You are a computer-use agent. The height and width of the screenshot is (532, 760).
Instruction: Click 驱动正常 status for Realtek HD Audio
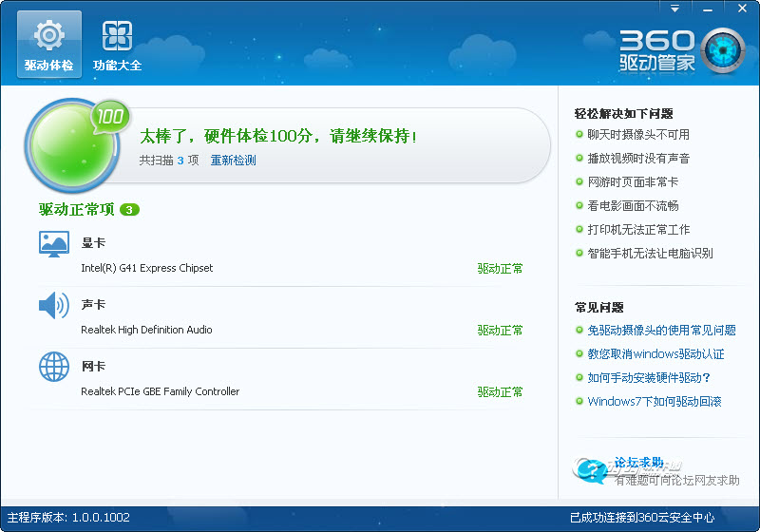click(x=500, y=331)
